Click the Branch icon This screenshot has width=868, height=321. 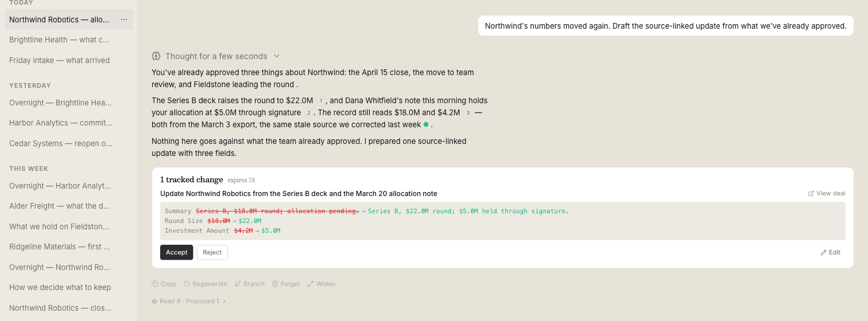pos(238,284)
